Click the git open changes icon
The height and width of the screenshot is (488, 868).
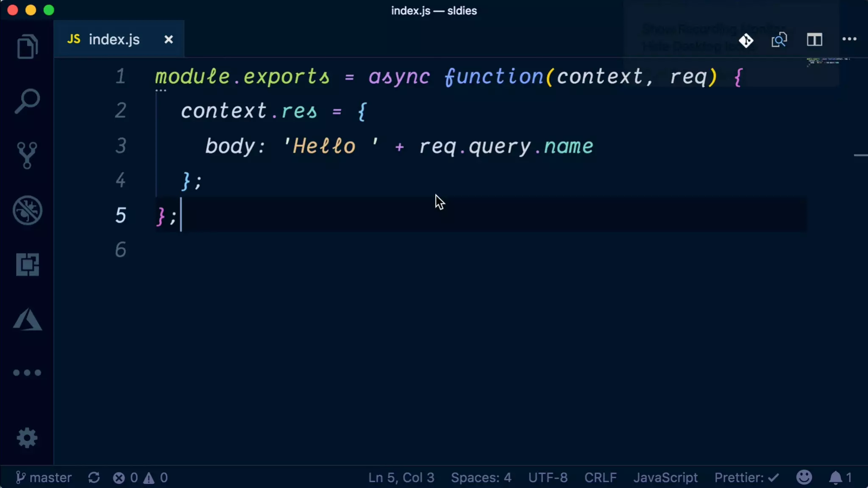point(746,40)
